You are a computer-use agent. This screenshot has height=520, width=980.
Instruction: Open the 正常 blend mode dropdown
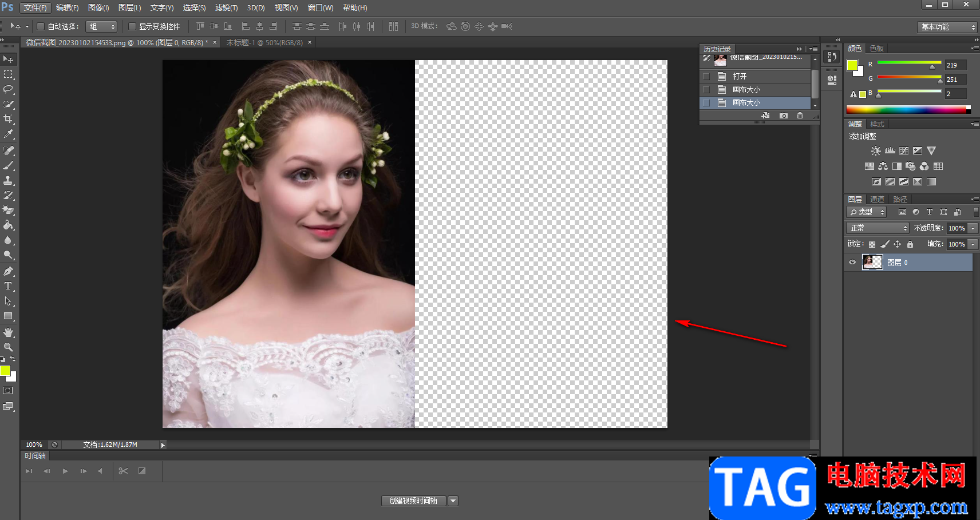878,228
